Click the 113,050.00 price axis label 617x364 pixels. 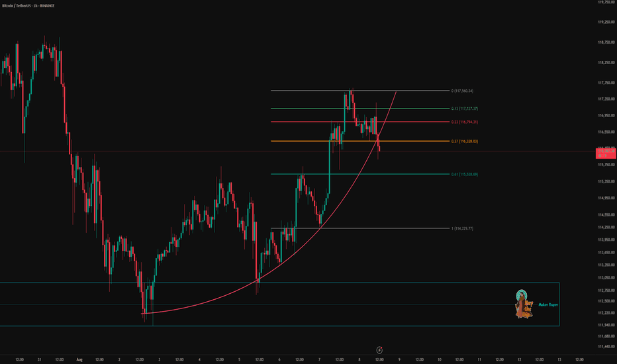tap(606, 277)
